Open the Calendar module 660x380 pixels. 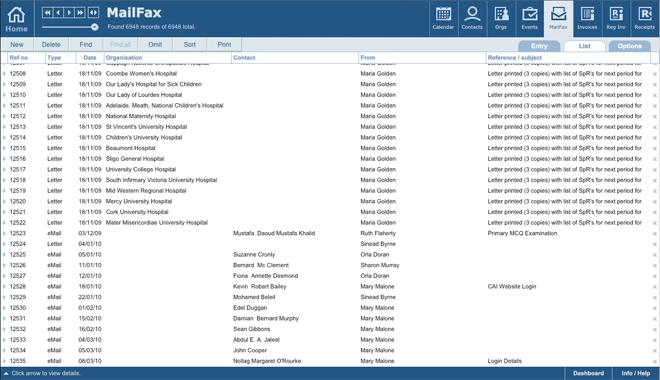point(443,19)
